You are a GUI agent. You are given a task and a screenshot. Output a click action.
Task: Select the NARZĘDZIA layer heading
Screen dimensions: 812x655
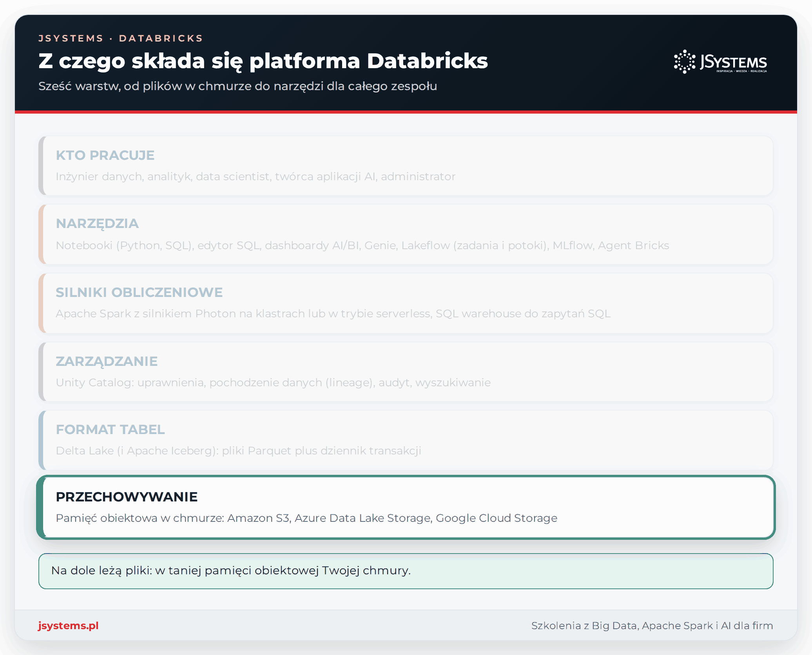point(97,223)
